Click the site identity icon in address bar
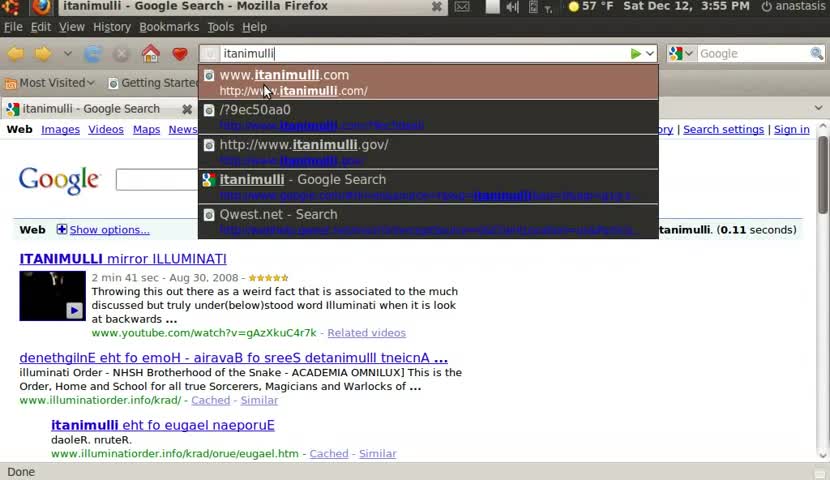This screenshot has width=830, height=480. point(210,53)
